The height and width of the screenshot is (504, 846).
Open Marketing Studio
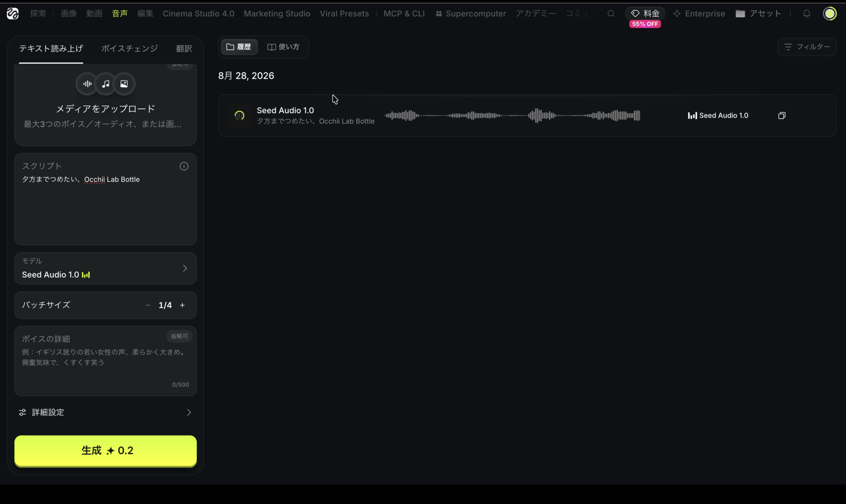coord(277,14)
